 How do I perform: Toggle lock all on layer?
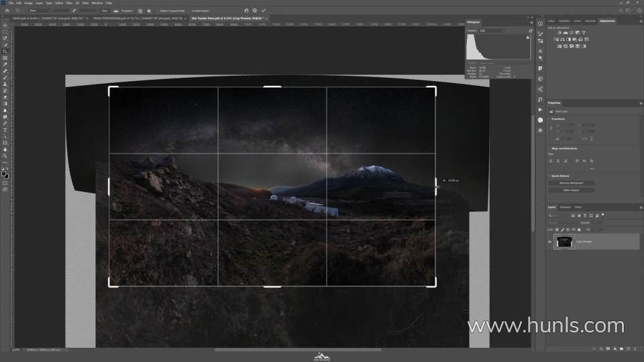[x=579, y=230]
